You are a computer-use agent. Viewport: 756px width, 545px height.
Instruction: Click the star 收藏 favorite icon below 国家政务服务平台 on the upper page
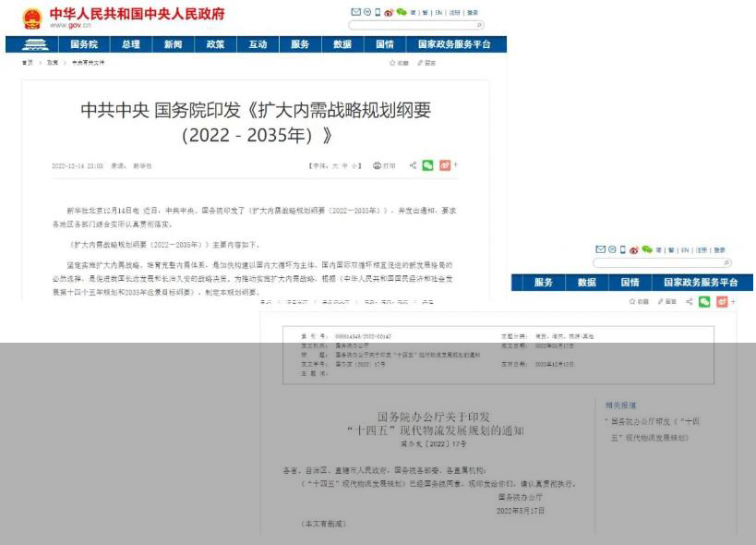[392, 63]
